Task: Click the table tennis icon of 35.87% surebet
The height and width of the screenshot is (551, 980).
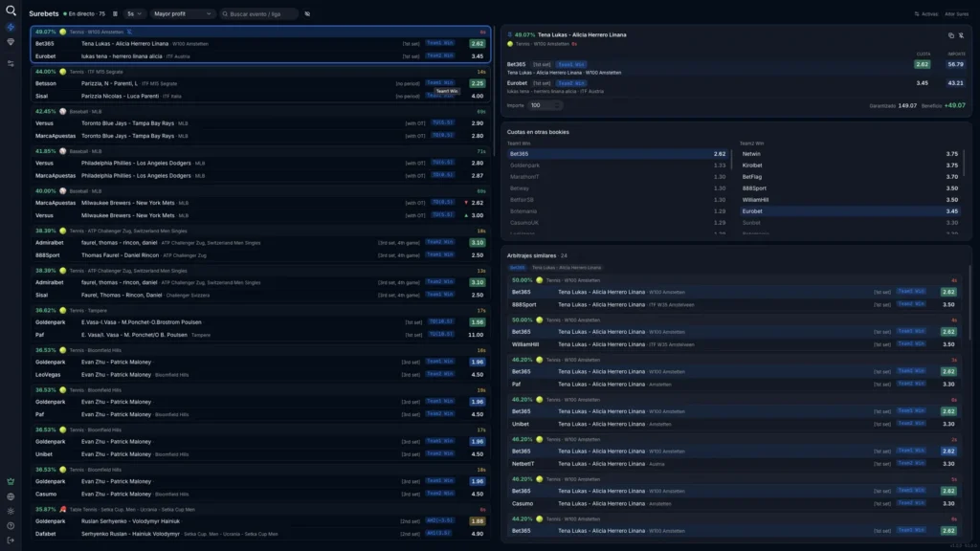Action: [62, 510]
